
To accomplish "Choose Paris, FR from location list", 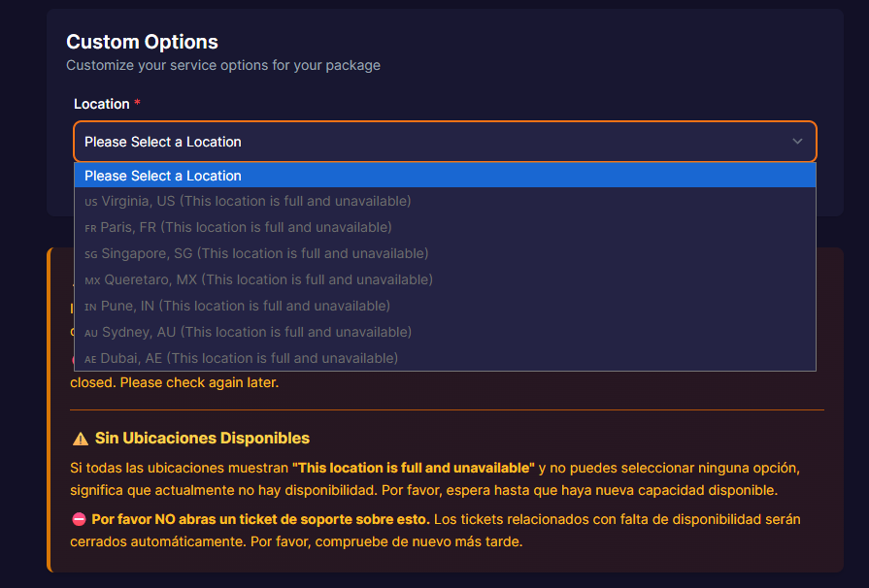I will (x=445, y=227).
